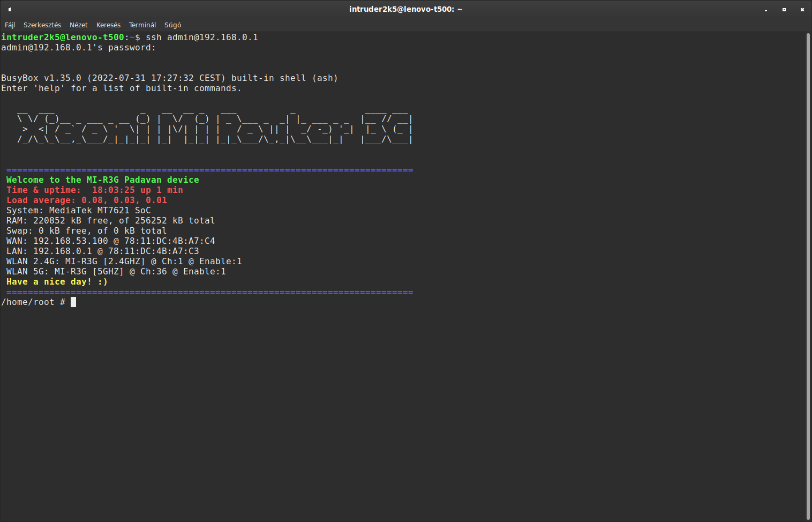This screenshot has height=522, width=812.
Task: Click the WAN: 192.168.53.100 line
Action: point(111,241)
